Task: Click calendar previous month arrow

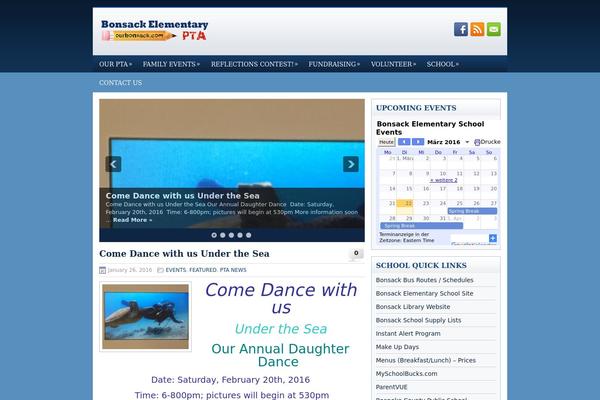Action: coord(404,142)
